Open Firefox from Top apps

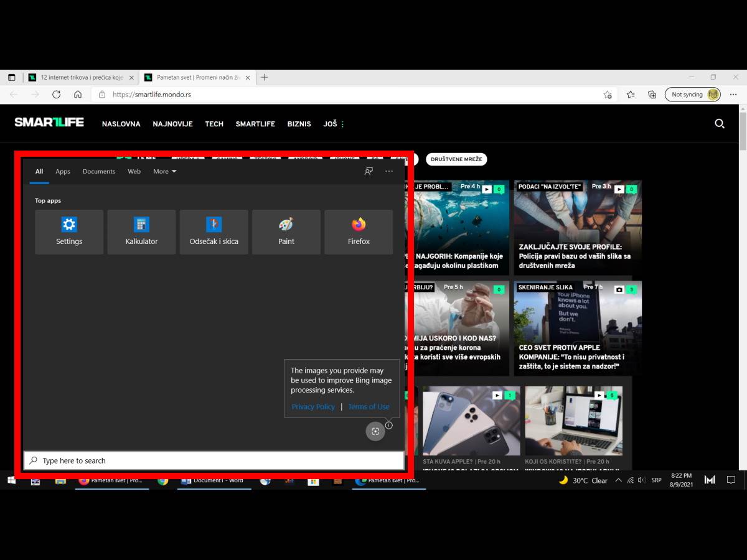[359, 231]
